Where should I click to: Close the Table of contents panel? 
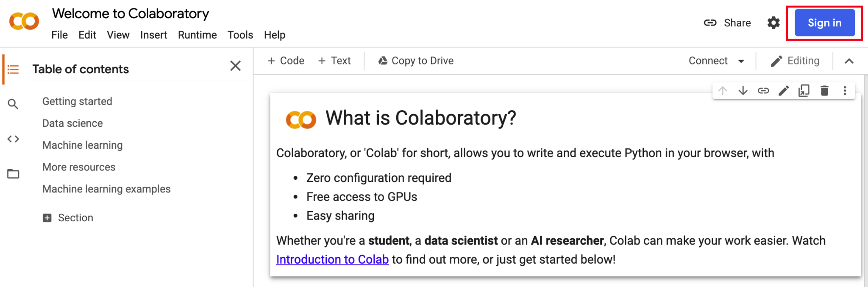tap(236, 66)
